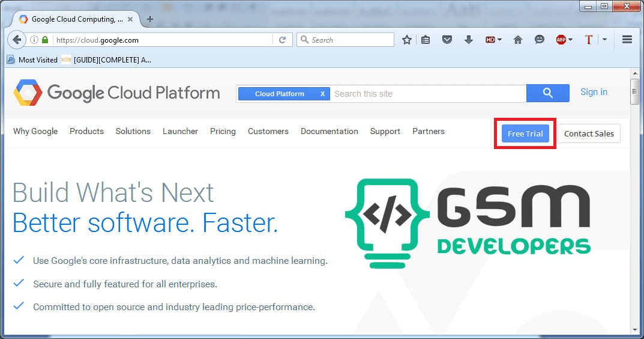The image size is (644, 339).
Task: Expand the dropdown arrow beside T icon
Action: tap(604, 40)
